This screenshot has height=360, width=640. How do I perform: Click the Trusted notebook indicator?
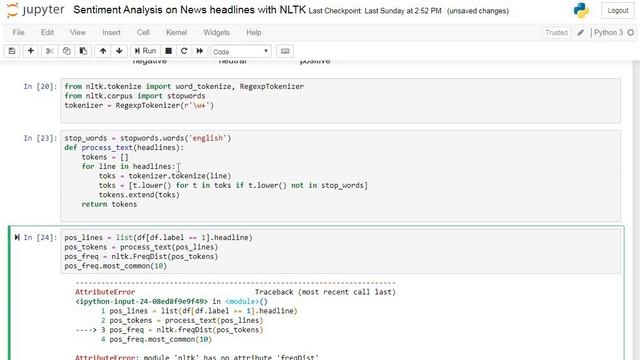(x=556, y=33)
